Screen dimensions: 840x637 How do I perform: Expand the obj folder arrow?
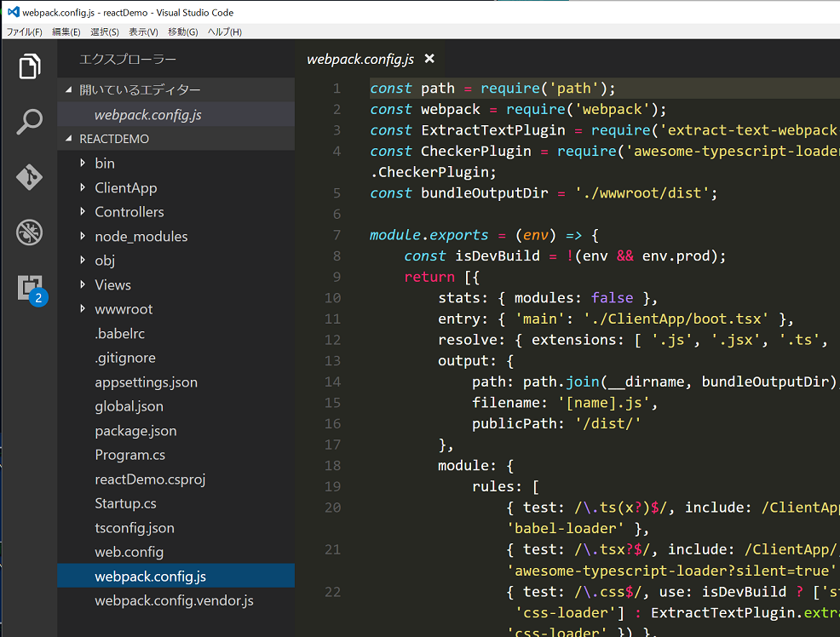click(x=83, y=260)
